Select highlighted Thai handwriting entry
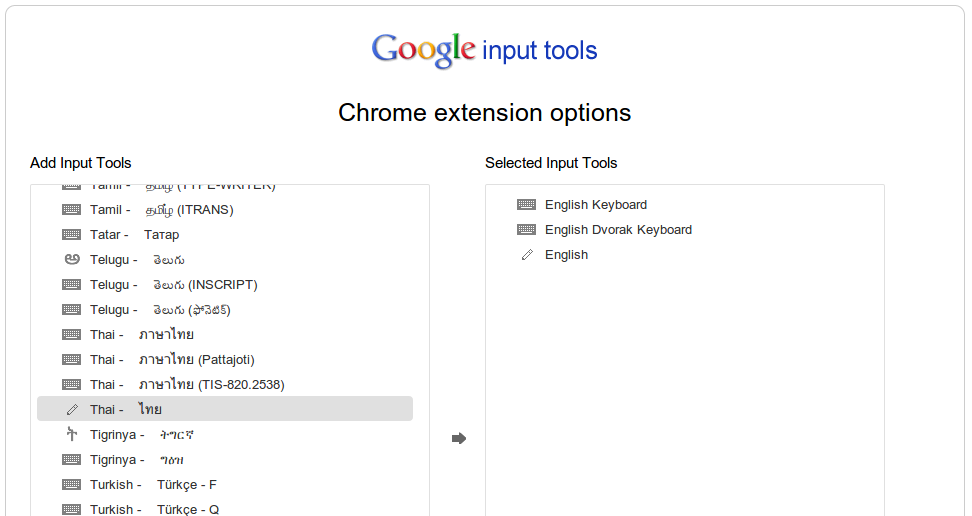 (x=225, y=409)
